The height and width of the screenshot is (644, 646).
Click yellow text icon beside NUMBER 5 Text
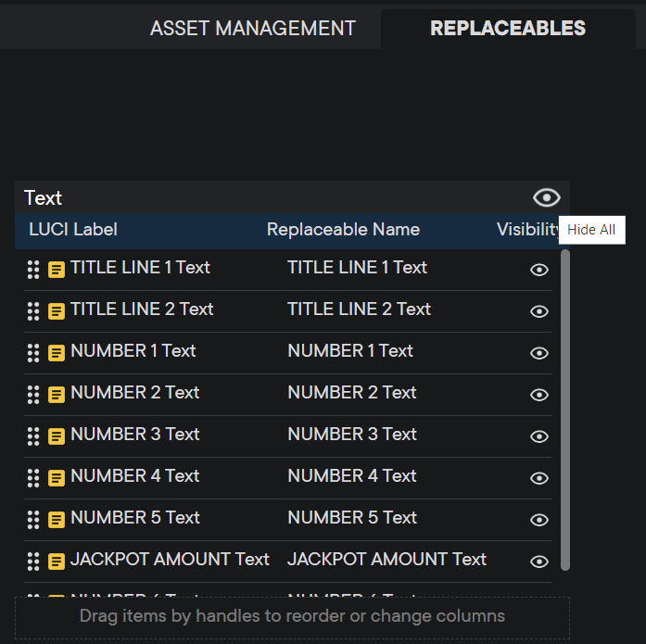point(57,520)
